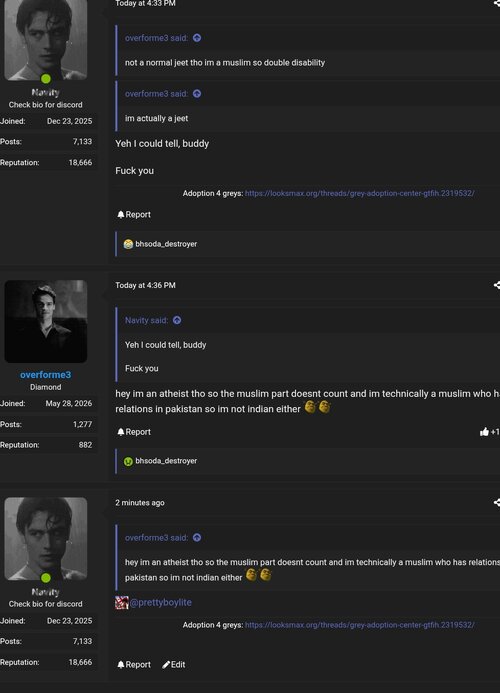Click join date May 28, 2026

tap(69, 404)
